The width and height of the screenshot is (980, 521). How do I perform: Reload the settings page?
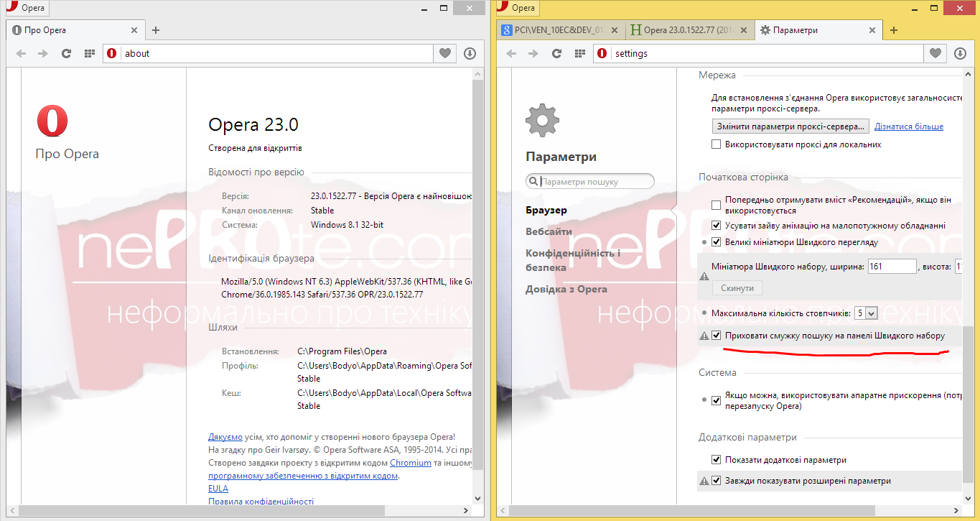(x=556, y=53)
